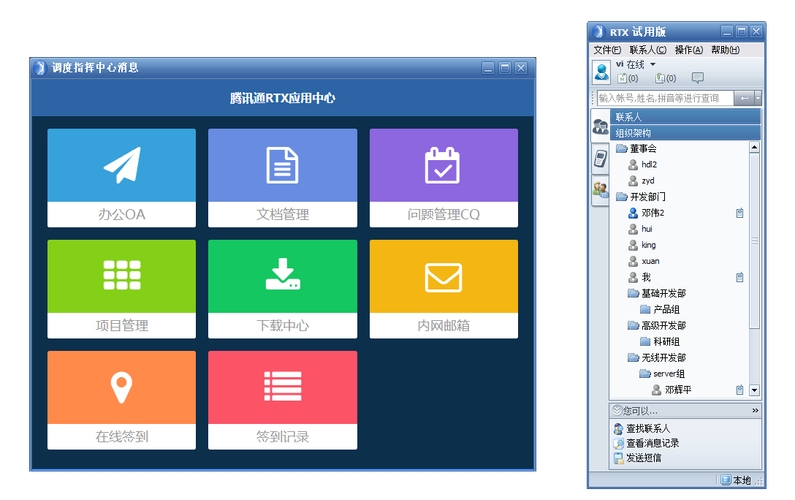Open the 办公OA paper-plane tile
The image size is (795, 500).
click(122, 177)
